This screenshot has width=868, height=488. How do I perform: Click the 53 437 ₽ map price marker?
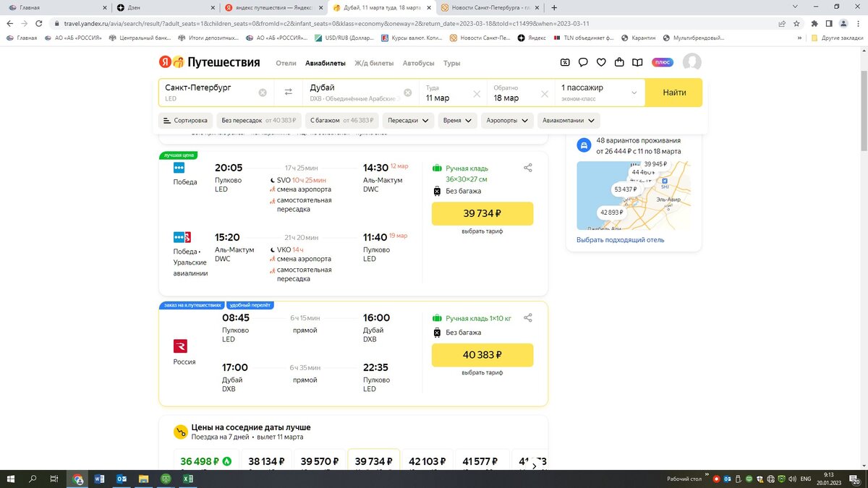[x=626, y=189]
